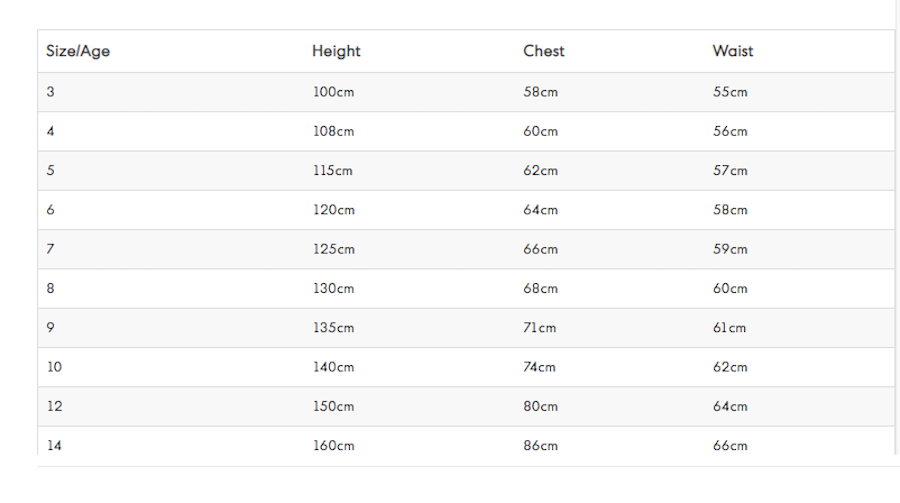900x503 pixels.
Task: Click the 125cm height cell
Action: 333,249
